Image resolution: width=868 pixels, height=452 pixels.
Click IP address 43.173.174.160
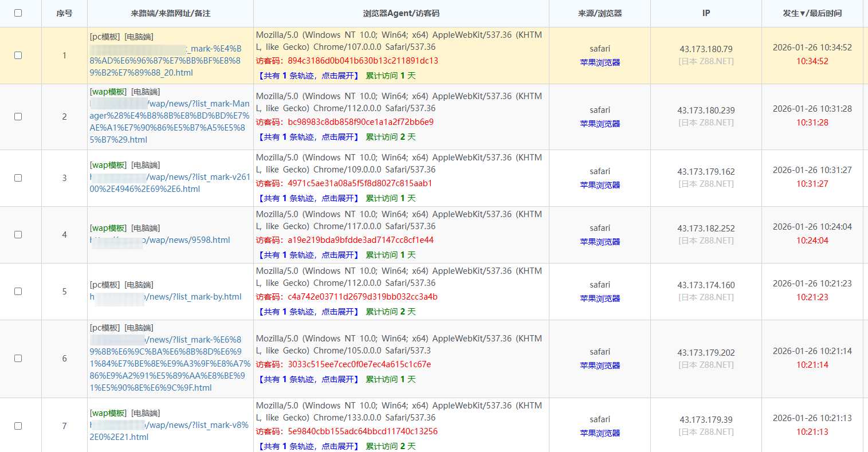click(706, 285)
